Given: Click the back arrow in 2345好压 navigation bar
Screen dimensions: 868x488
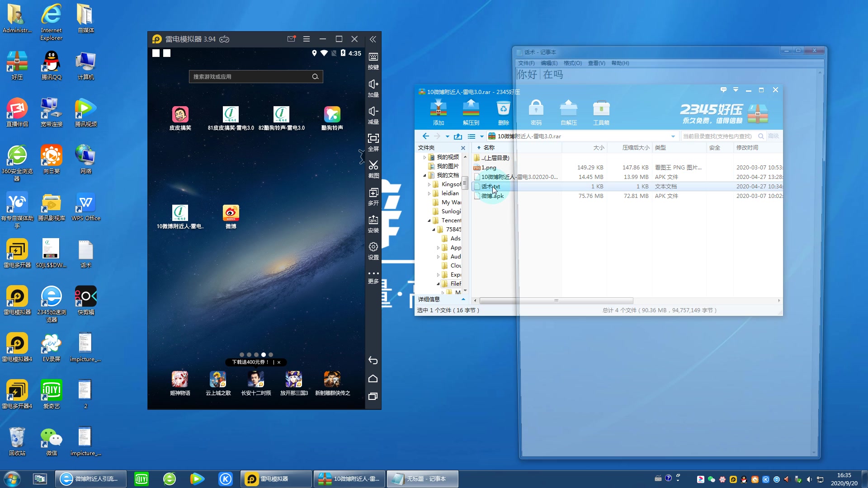Looking at the screenshot, I should click(x=425, y=136).
